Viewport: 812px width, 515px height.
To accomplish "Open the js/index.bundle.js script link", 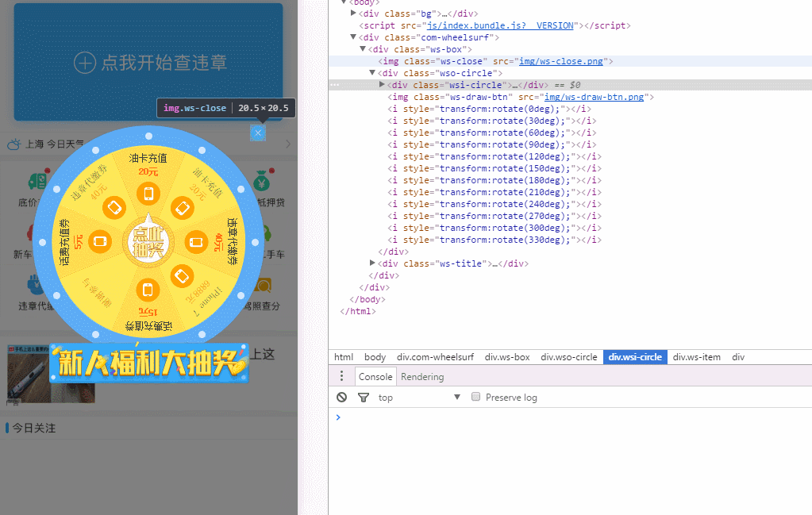I will pyautogui.click(x=500, y=25).
